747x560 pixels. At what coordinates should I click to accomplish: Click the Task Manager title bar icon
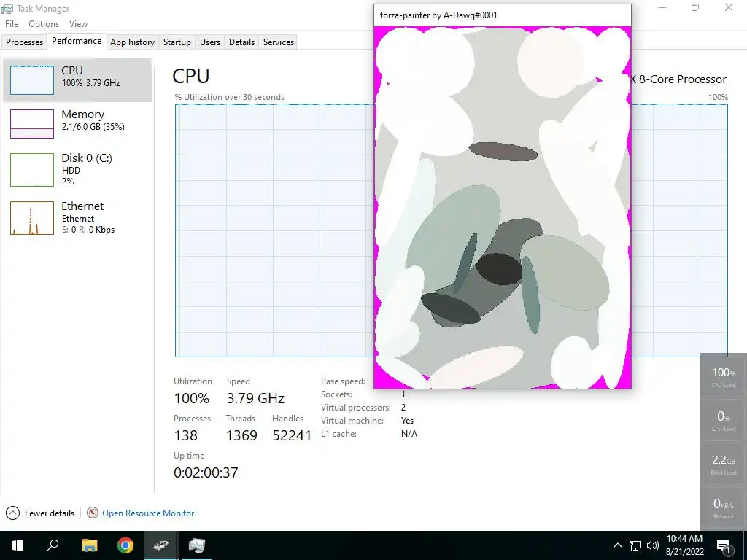pos(7,9)
